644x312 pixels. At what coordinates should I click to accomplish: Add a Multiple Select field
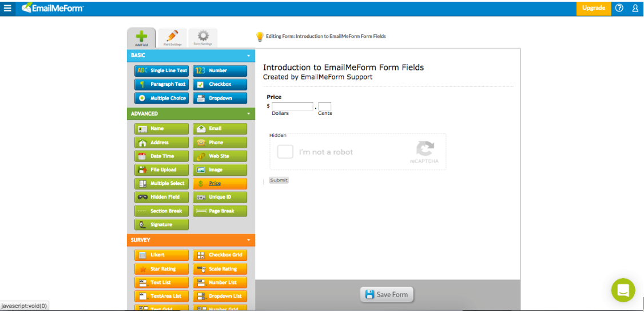point(161,183)
